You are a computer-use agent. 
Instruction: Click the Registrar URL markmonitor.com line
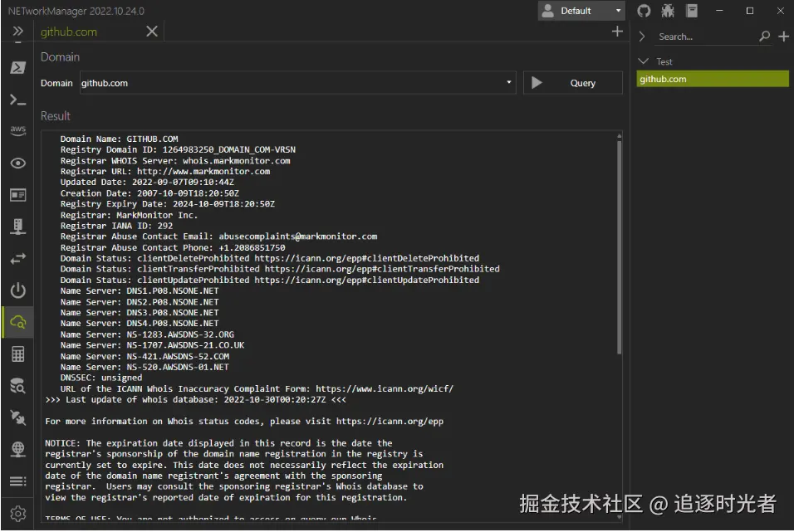point(165,172)
